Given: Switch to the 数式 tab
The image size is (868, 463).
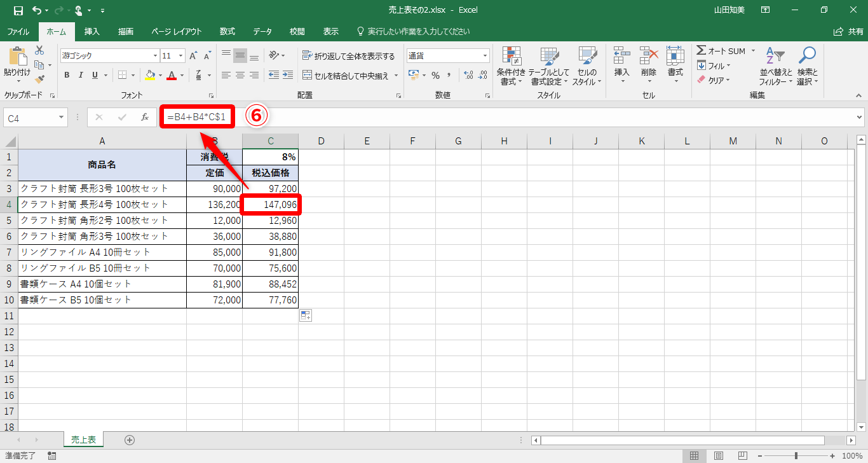Looking at the screenshot, I should pyautogui.click(x=227, y=31).
